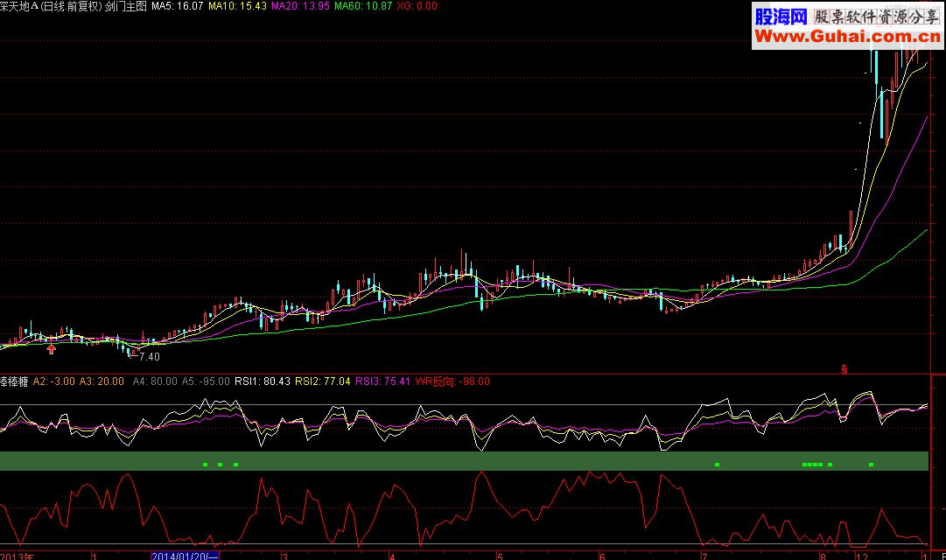946x560 pixels.
Task: Click the 剑门主图 indicator name
Action: click(x=125, y=6)
